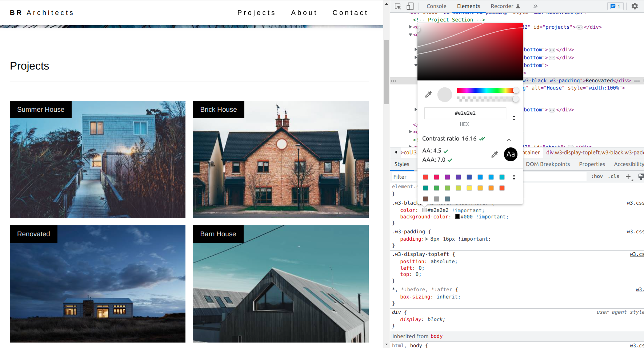Screen dimensions: 644x348
Task: Click the Contact navigation link
Action: point(350,12)
